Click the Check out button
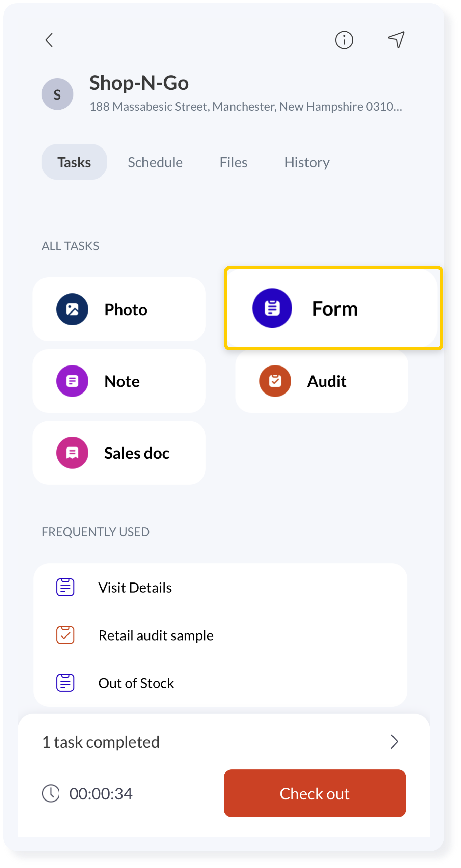Image resolution: width=461 pixels, height=868 pixels. point(315,794)
